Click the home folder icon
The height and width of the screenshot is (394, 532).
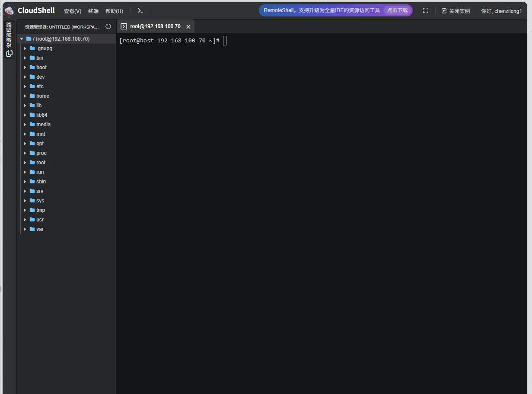coord(32,96)
